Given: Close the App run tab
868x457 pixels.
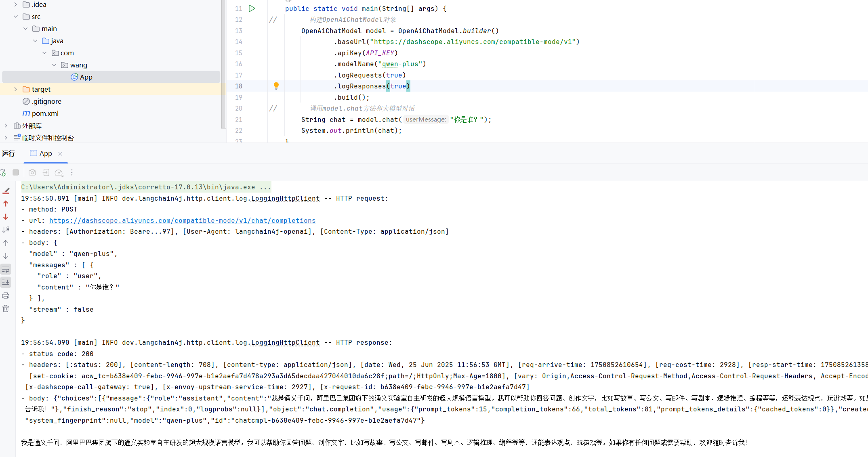Looking at the screenshot, I should 60,153.
